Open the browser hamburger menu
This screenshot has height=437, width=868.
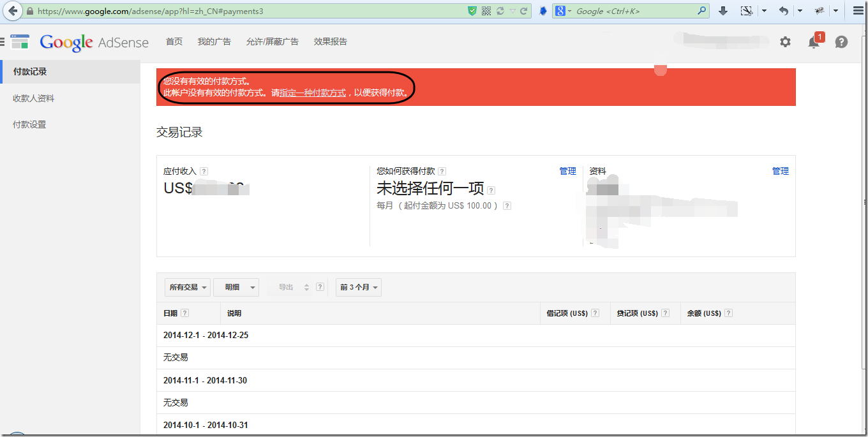[858, 11]
